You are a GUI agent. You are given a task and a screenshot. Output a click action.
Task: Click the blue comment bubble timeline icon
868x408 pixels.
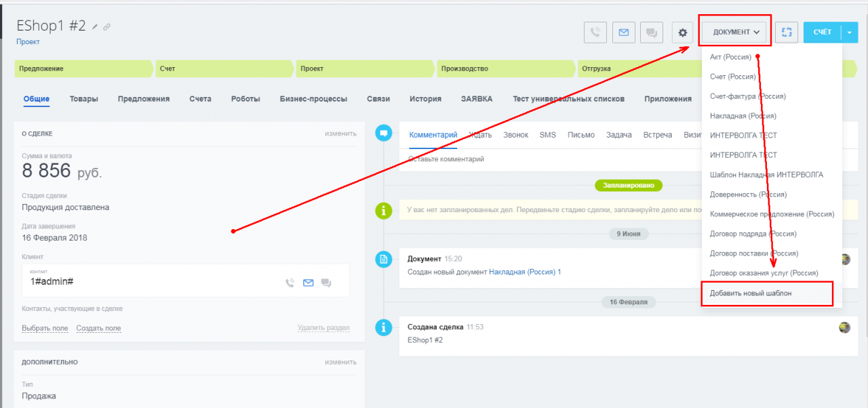pyautogui.click(x=384, y=133)
